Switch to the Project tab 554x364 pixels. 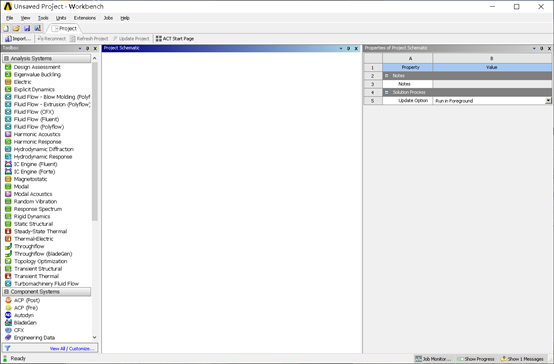[x=64, y=28]
